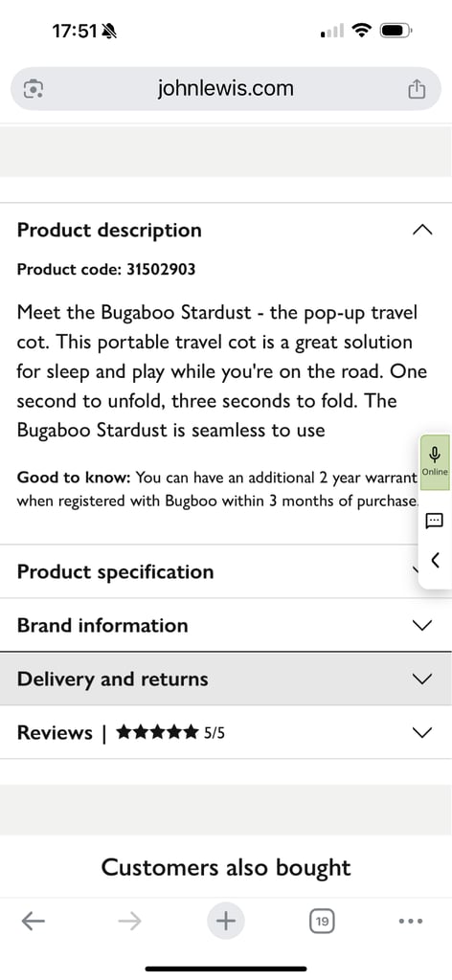
Task: Collapse the Product description section
Action: pos(226,230)
